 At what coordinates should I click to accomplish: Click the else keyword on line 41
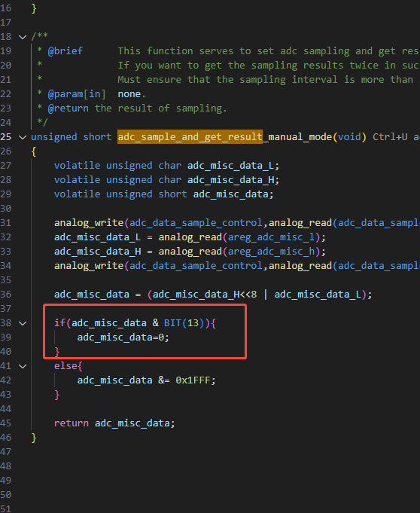65,366
